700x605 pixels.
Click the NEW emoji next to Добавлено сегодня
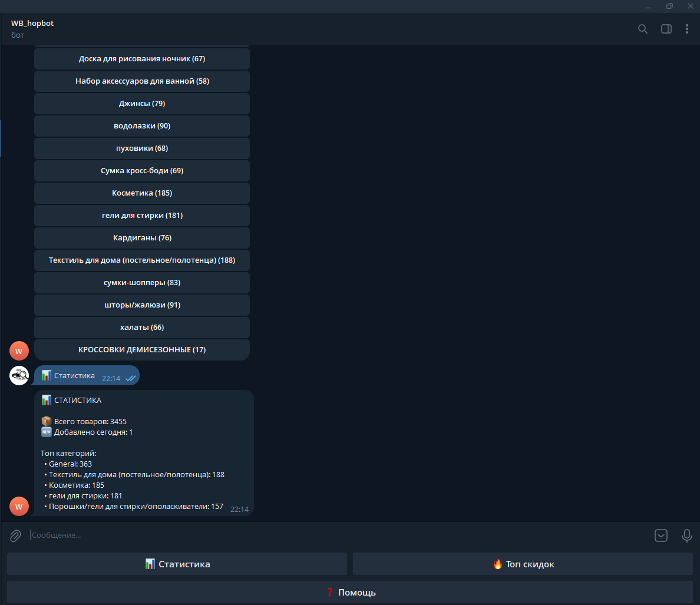pos(47,432)
